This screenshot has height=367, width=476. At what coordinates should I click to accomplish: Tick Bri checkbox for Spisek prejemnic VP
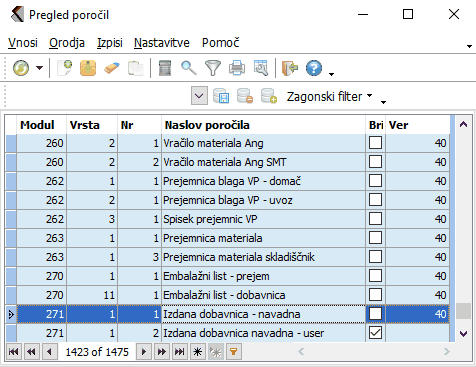(375, 219)
